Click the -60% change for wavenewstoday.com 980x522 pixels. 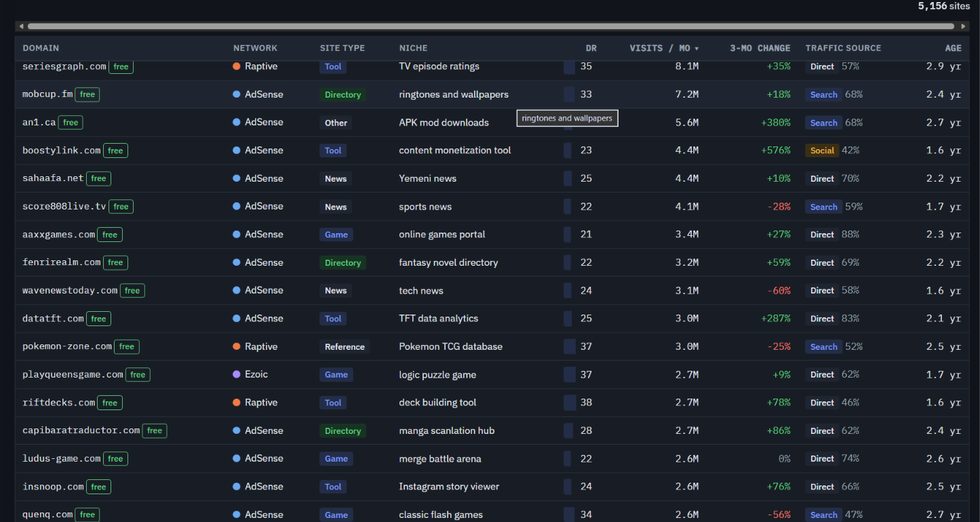[x=779, y=291]
